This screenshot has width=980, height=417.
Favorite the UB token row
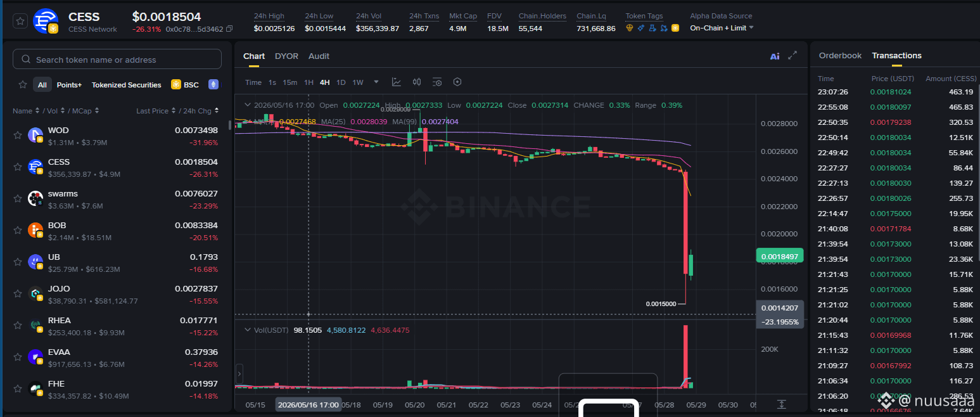coord(18,262)
